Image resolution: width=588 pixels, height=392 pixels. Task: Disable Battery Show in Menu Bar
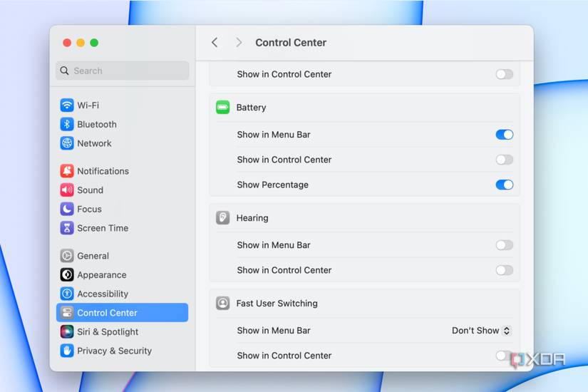505,135
